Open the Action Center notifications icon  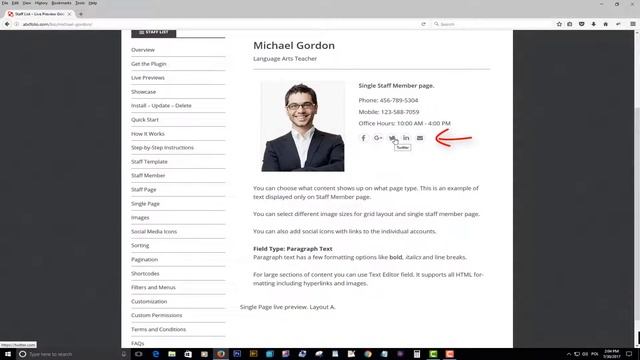[629, 354]
